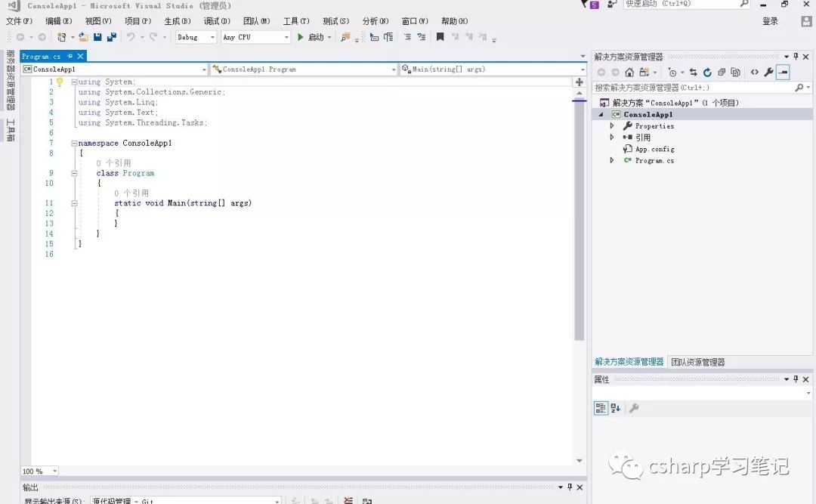Click the Find in Files toolbar icon

(345, 37)
